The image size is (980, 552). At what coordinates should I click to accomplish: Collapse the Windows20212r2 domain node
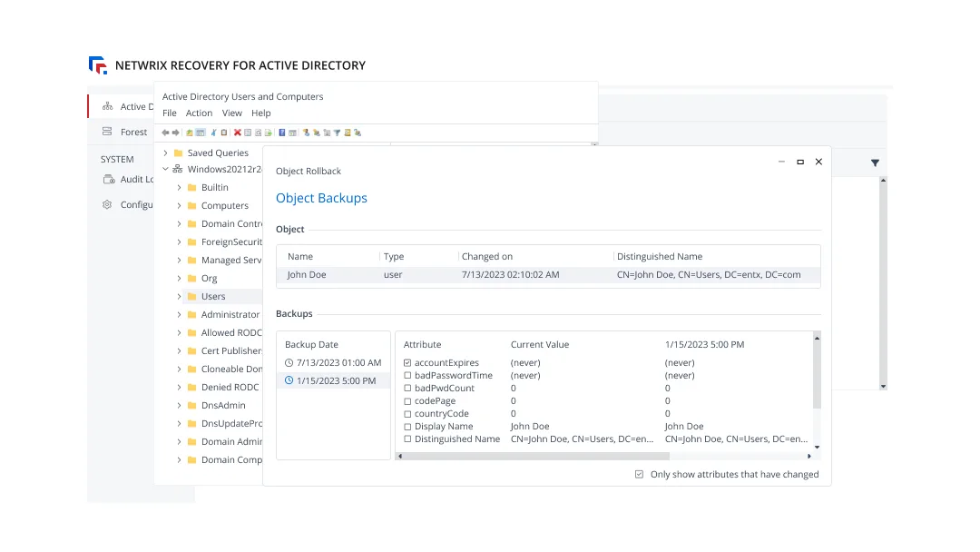(166, 169)
